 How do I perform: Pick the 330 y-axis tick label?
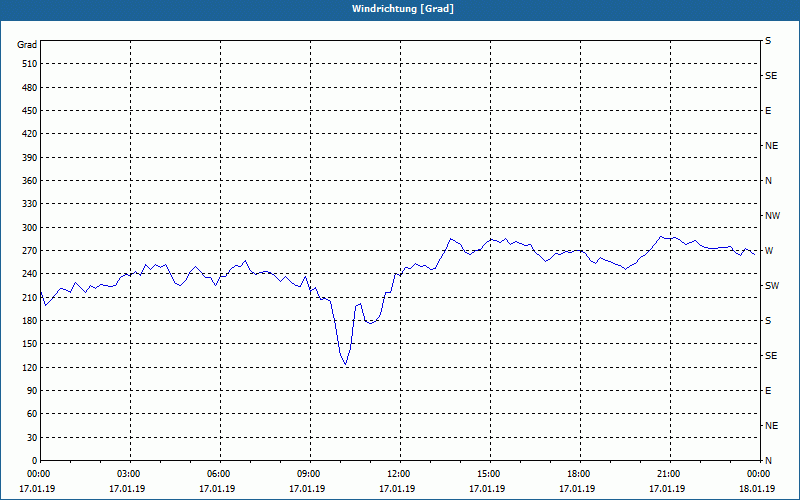(29, 204)
